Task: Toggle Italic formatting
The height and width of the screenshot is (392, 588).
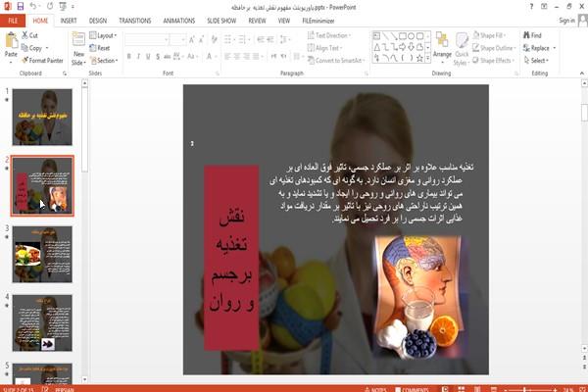Action: point(138,56)
